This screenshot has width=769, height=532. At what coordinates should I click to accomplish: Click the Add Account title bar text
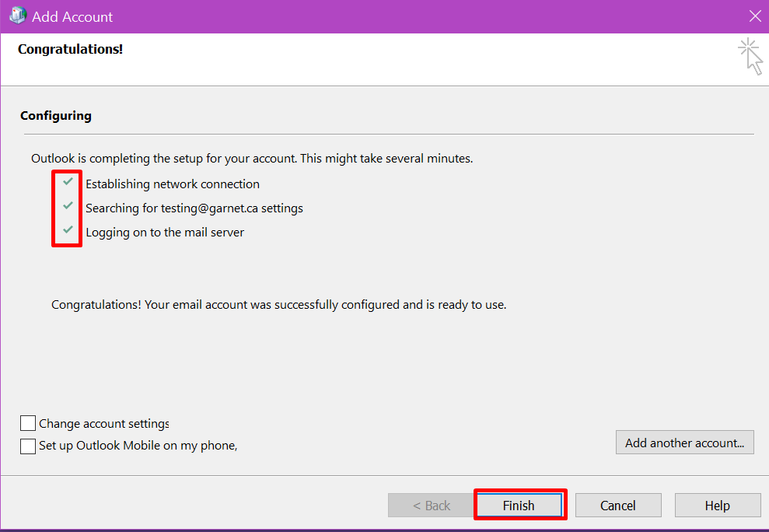(x=72, y=16)
